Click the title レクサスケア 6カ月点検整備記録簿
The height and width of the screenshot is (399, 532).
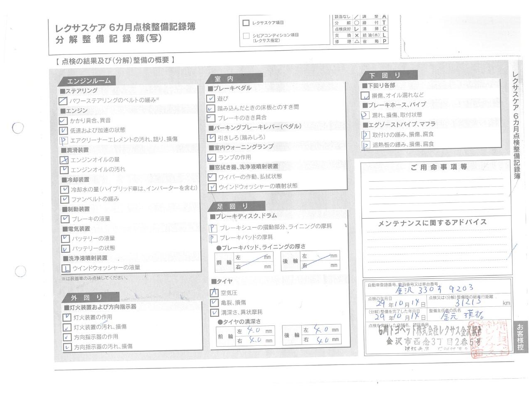(x=126, y=27)
